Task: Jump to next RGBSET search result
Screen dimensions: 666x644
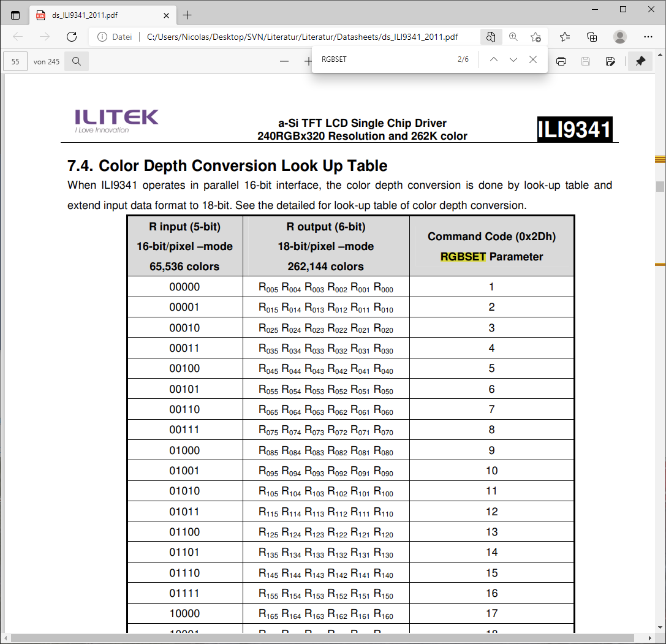Action: point(513,59)
